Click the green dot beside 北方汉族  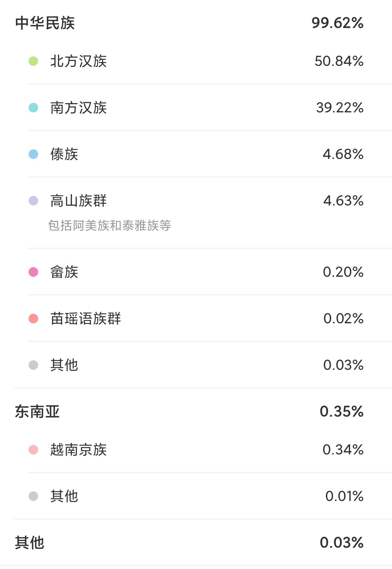point(33,61)
